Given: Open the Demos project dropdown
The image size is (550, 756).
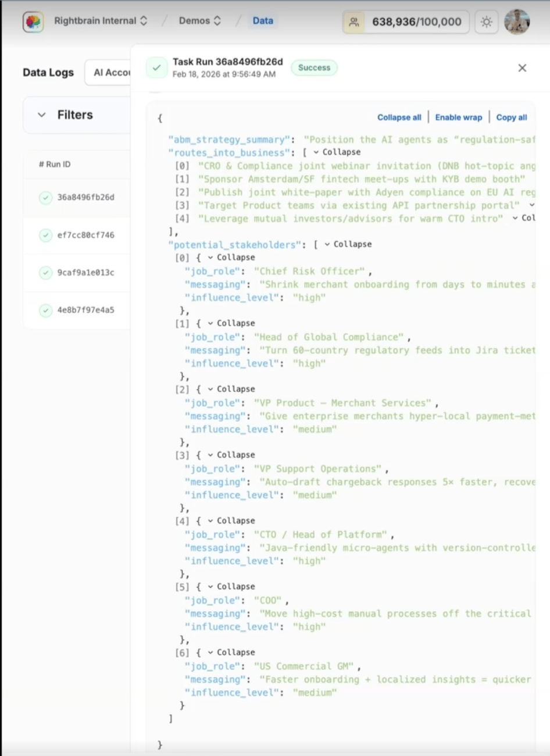Looking at the screenshot, I should [x=200, y=21].
